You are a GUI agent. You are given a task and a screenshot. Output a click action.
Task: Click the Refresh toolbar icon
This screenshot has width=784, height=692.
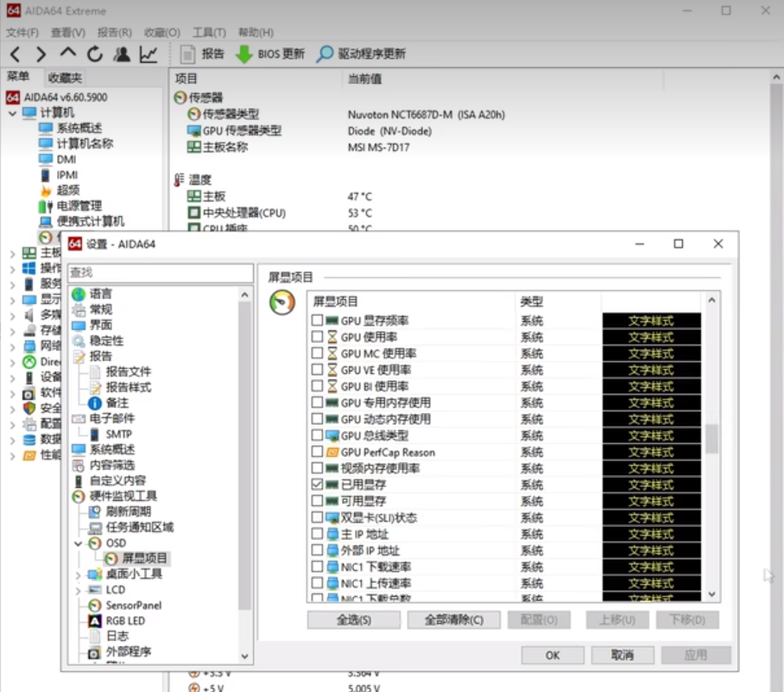[94, 54]
